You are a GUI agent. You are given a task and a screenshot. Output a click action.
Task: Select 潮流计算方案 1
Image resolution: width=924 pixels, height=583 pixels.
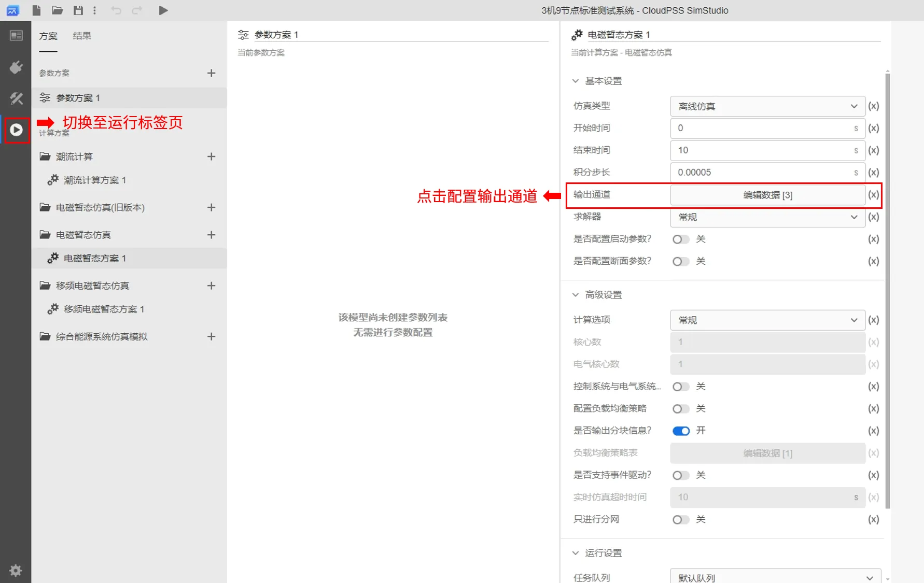pos(130,180)
